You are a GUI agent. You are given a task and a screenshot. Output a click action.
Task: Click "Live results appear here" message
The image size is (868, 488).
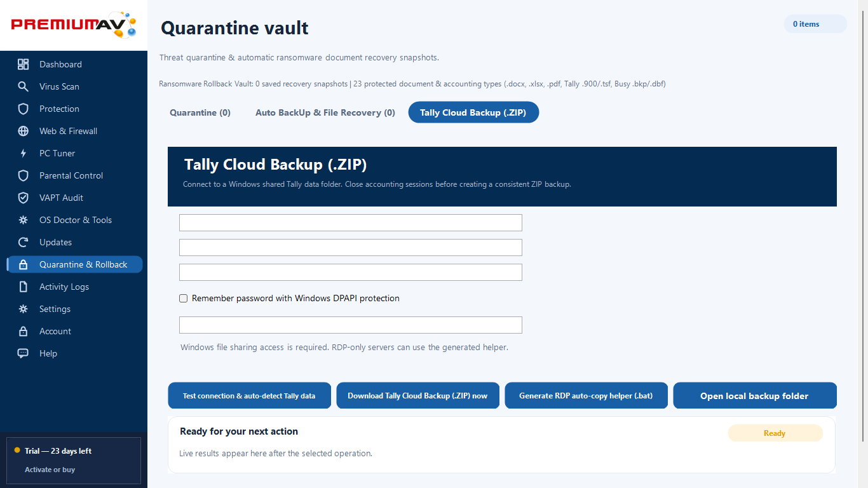coord(276,454)
